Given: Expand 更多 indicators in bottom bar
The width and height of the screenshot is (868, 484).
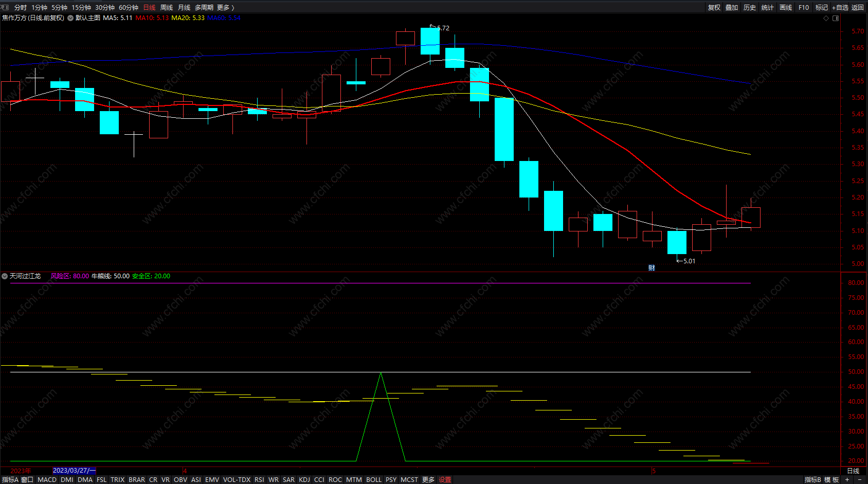Looking at the screenshot, I should click(428, 479).
